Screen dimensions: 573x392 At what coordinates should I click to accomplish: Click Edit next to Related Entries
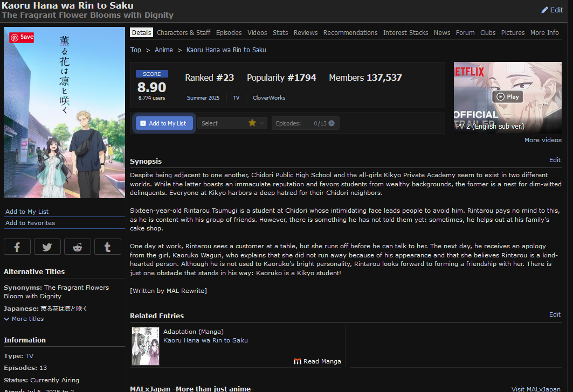(555, 314)
